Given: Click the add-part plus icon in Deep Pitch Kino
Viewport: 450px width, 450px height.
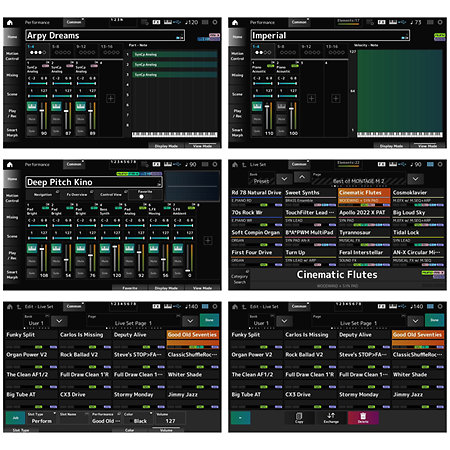Looking at the screenshot, I should tap(208, 240).
